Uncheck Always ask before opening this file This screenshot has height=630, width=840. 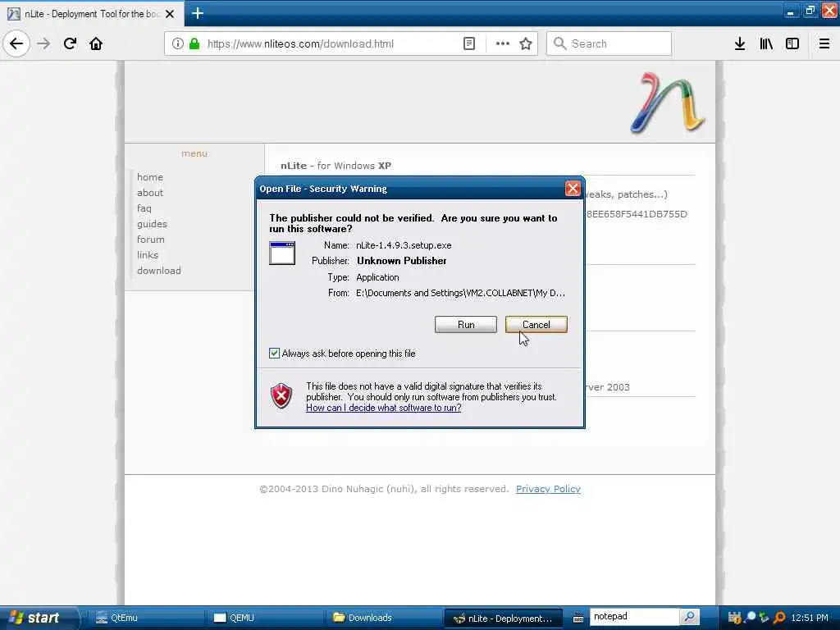(x=274, y=354)
